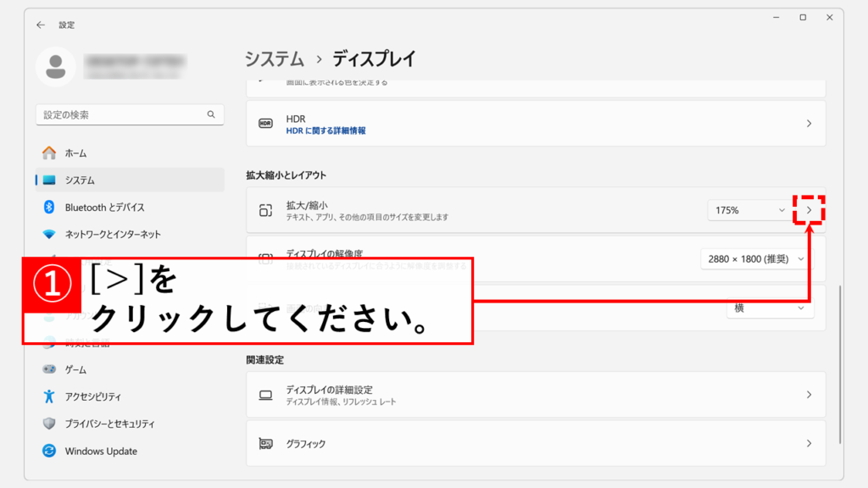Click the アクセシビリティ person icon
This screenshot has height=488, width=868.
49,396
